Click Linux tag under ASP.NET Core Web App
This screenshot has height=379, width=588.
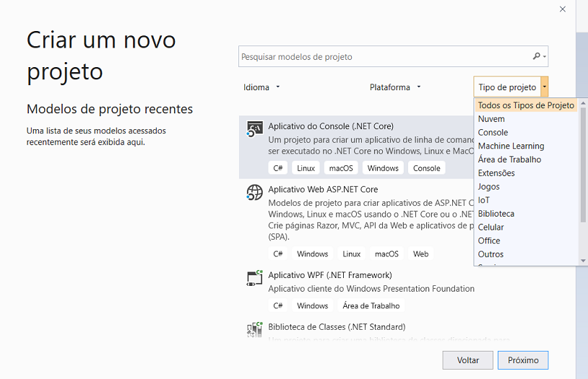[x=351, y=254]
